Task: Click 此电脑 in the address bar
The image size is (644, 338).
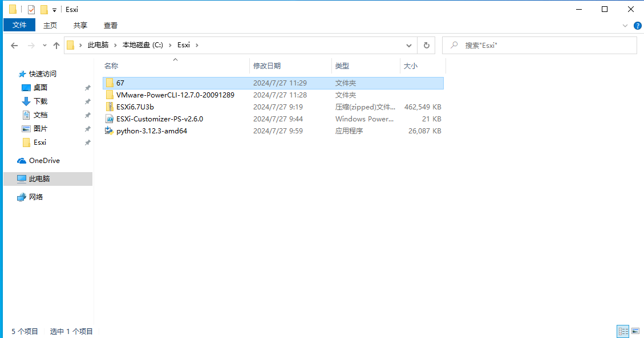Action: (x=98, y=45)
